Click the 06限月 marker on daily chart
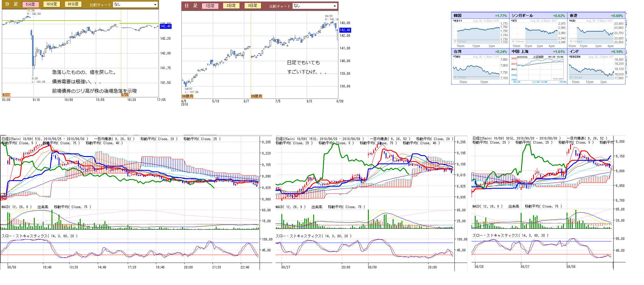The height and width of the screenshot is (285, 644). coord(187,96)
